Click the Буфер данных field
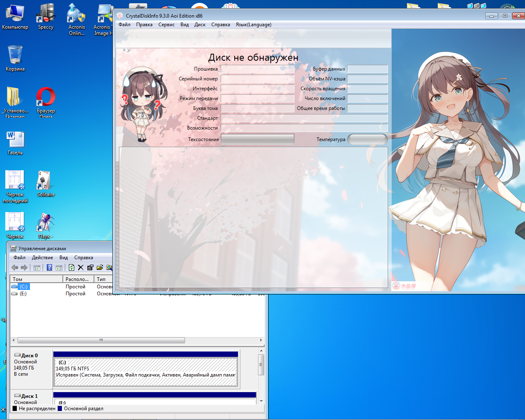This screenshot has height=420, width=525. (x=367, y=69)
